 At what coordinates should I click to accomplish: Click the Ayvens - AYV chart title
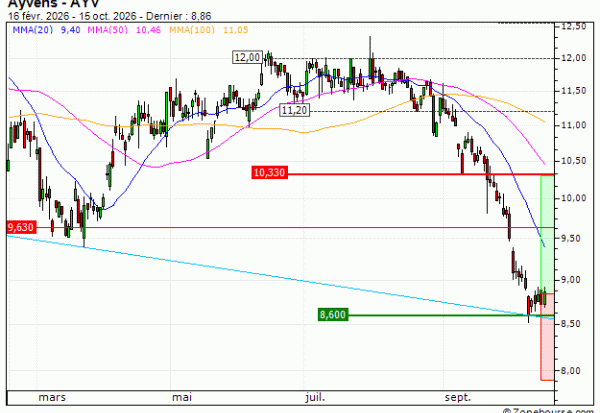point(54,4)
